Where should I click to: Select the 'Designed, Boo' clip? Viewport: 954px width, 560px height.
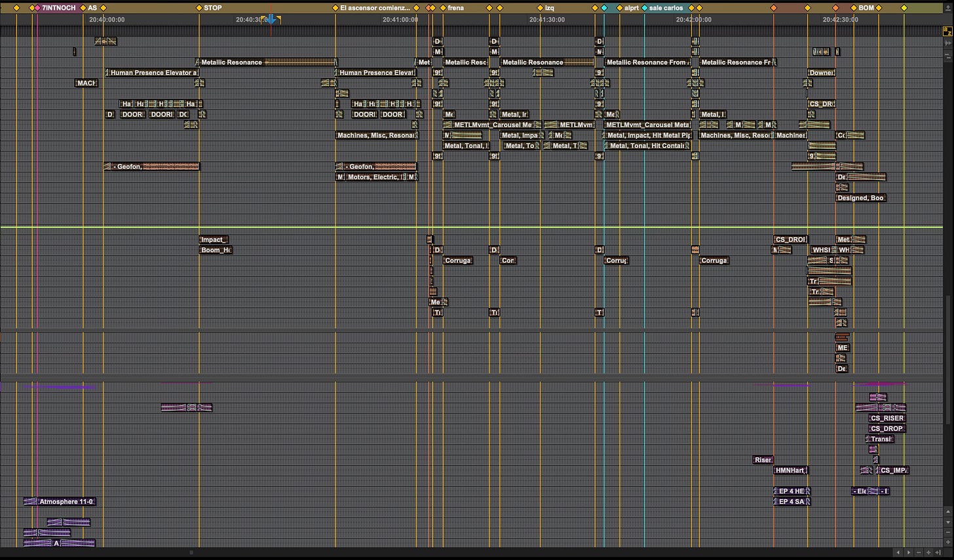click(861, 198)
